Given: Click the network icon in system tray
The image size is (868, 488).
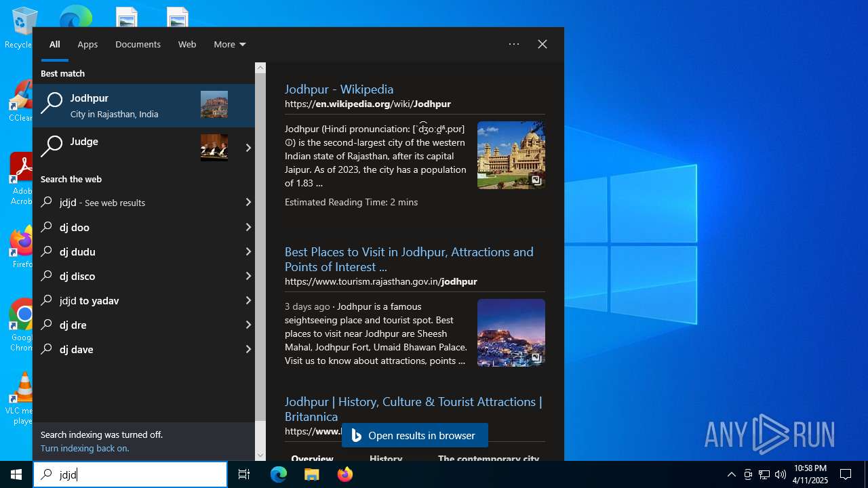Looking at the screenshot, I should (x=764, y=474).
